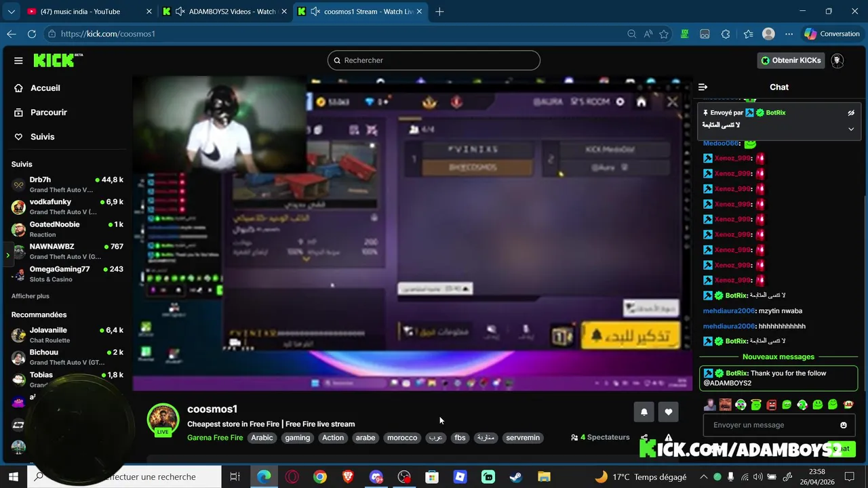Image resolution: width=868 pixels, height=488 pixels.
Task: Open Jolavanille recommended channel
Action: [x=67, y=335]
